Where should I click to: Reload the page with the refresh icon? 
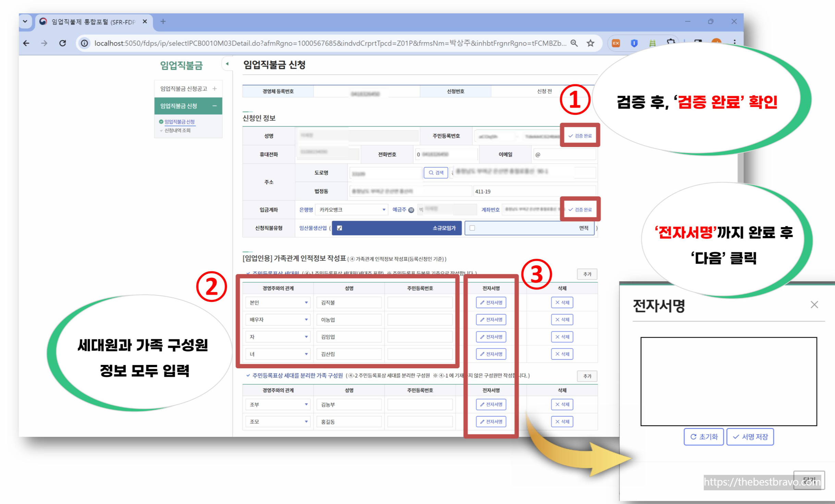(x=63, y=43)
